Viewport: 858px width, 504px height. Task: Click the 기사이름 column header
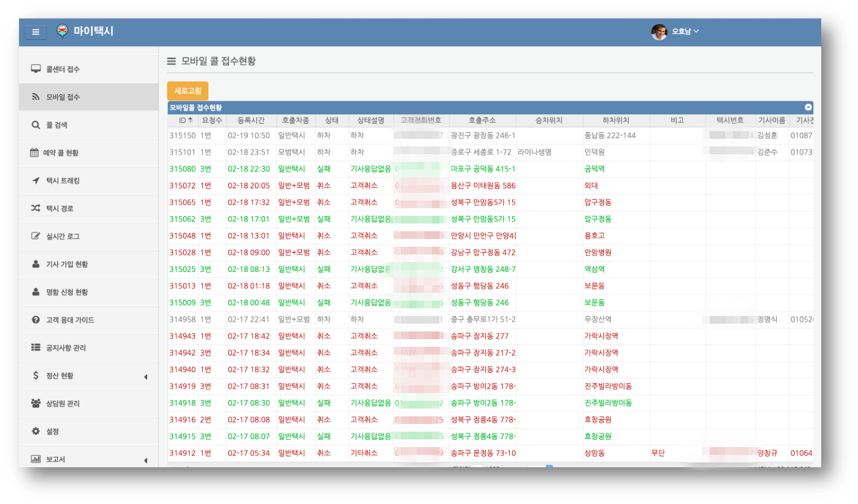(x=771, y=120)
